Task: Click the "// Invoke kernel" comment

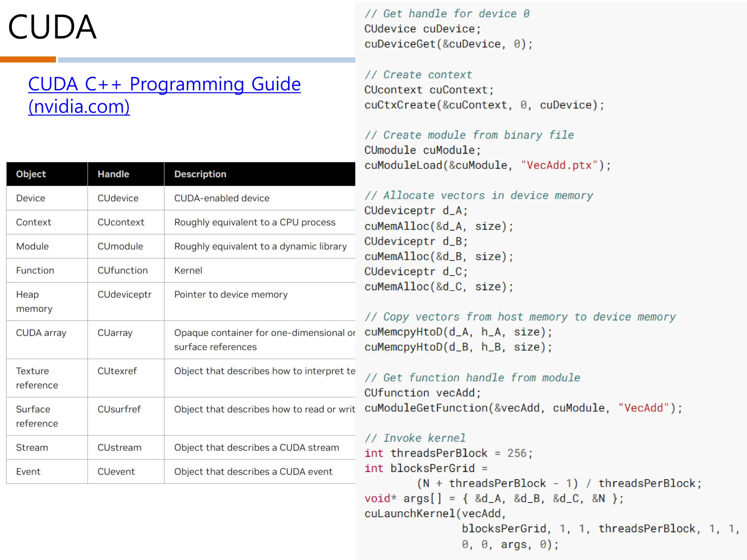Action: point(415,438)
